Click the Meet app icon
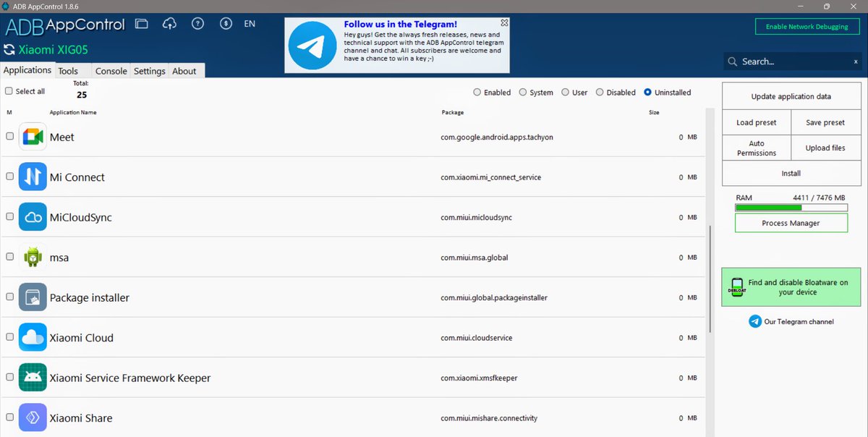Viewport: 868px width, 437px height. click(33, 137)
